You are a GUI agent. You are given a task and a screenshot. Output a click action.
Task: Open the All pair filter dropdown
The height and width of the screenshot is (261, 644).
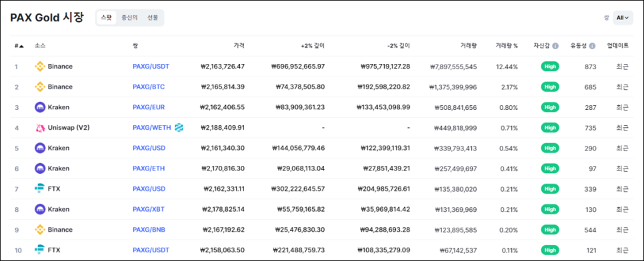tap(623, 18)
